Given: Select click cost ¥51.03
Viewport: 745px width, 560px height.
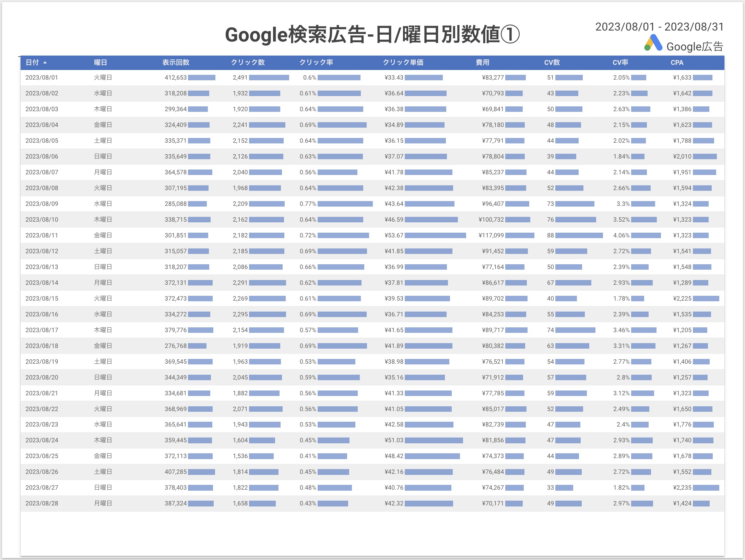Looking at the screenshot, I should [394, 440].
